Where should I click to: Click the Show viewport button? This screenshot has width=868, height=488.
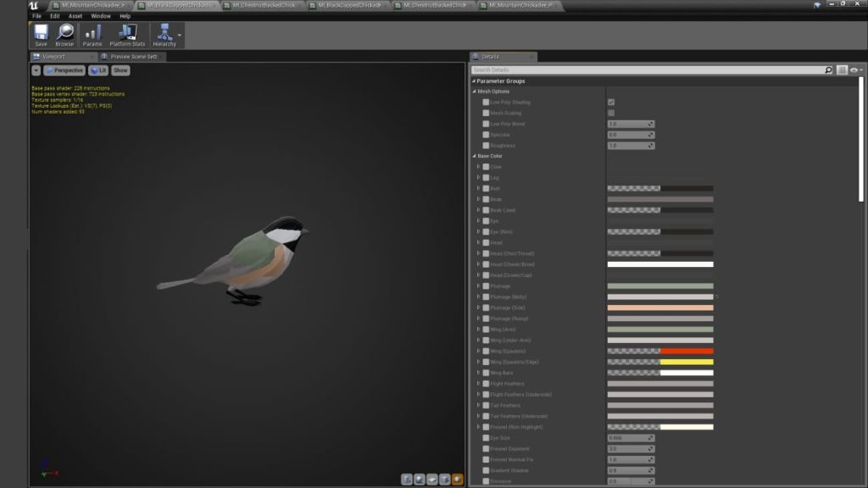point(119,69)
